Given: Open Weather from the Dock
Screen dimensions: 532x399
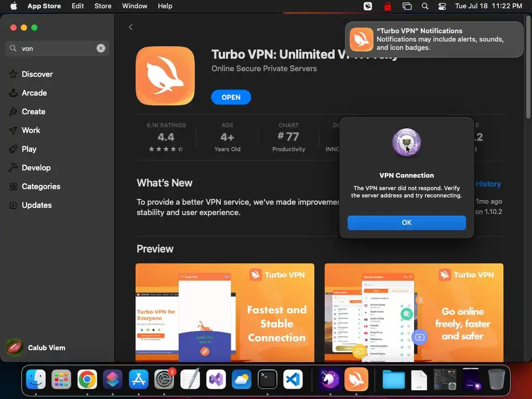Looking at the screenshot, I should tap(242, 379).
